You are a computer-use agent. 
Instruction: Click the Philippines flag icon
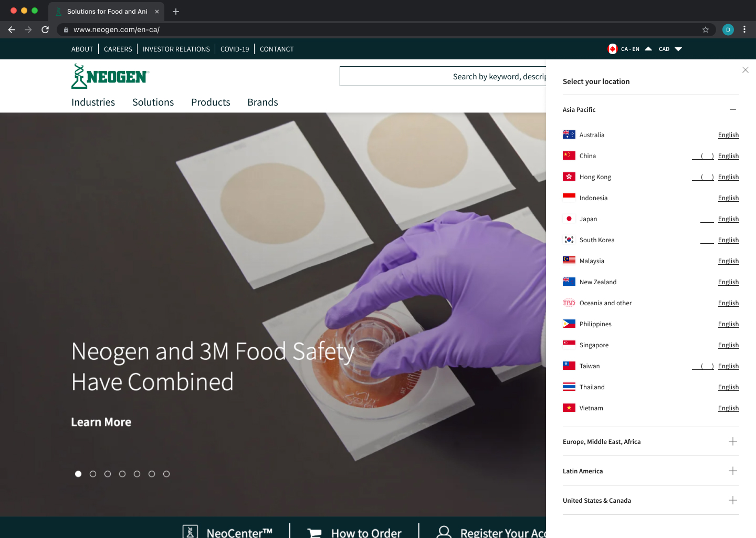click(569, 324)
